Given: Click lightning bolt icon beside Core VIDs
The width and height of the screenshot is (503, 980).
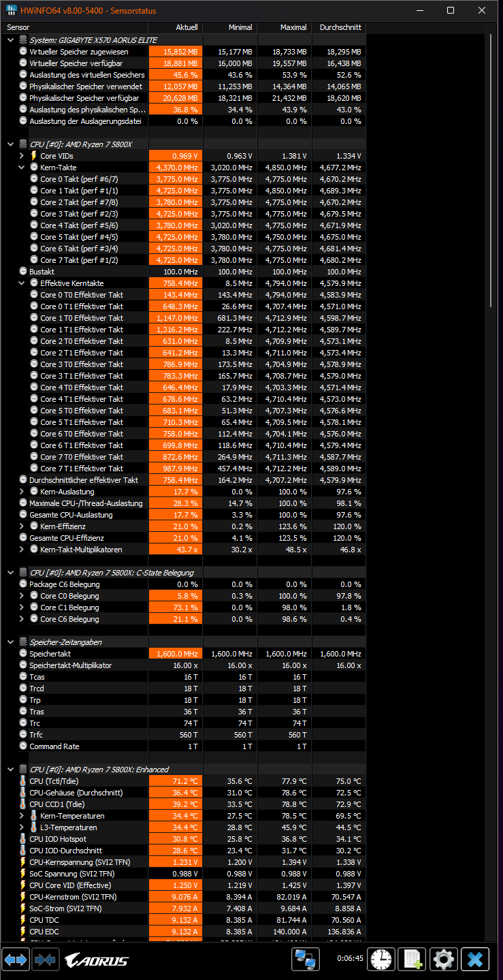Looking at the screenshot, I should (34, 156).
